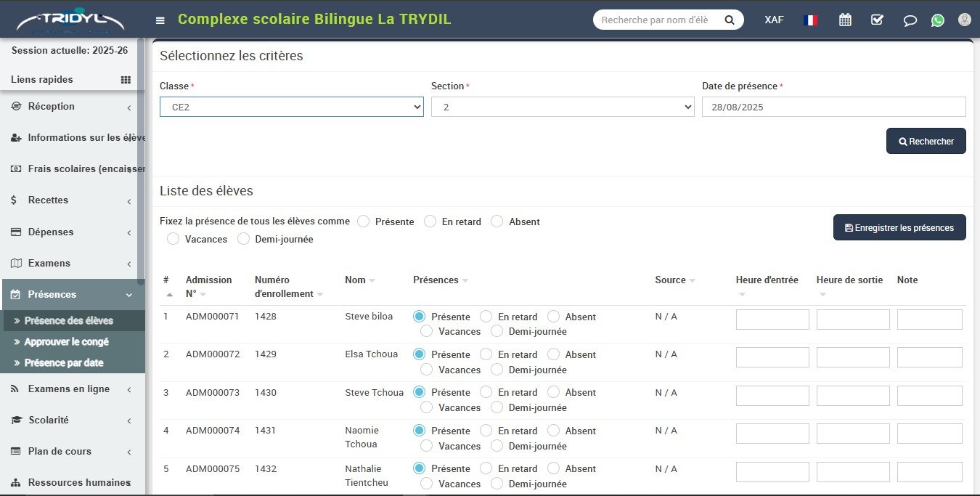Open the user profile avatar
980x496 pixels.
964,20
